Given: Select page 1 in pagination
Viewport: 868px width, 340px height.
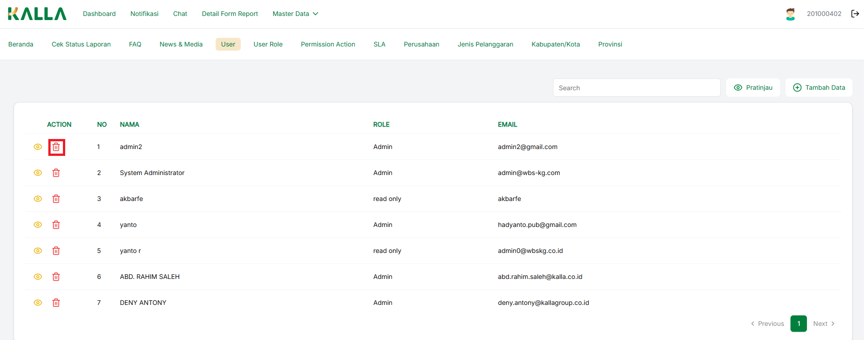Looking at the screenshot, I should (x=798, y=324).
